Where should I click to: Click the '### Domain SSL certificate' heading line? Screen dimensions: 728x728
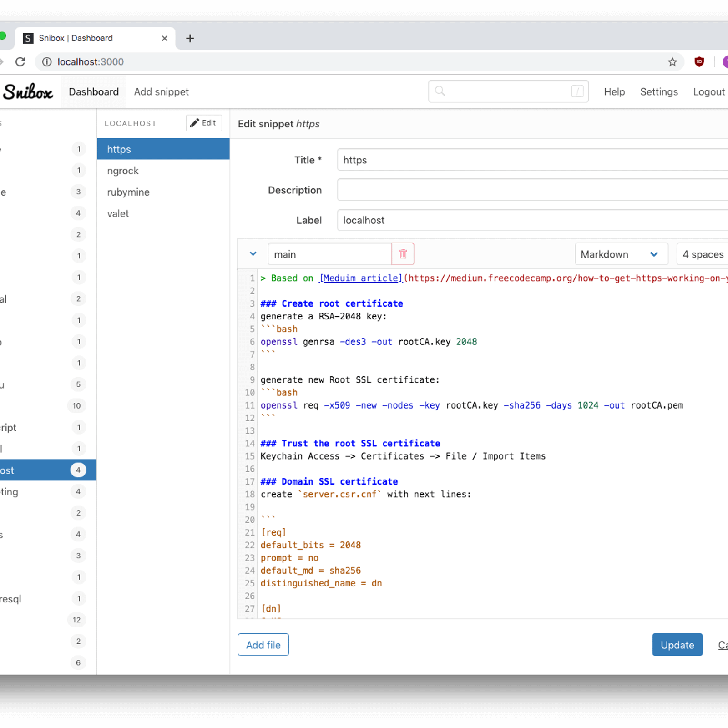click(x=329, y=481)
